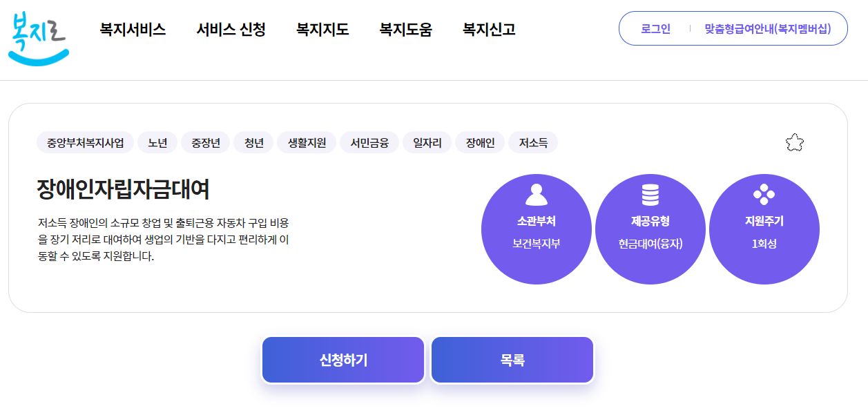Click the 목록 button
The height and width of the screenshot is (415, 868).
tap(512, 358)
